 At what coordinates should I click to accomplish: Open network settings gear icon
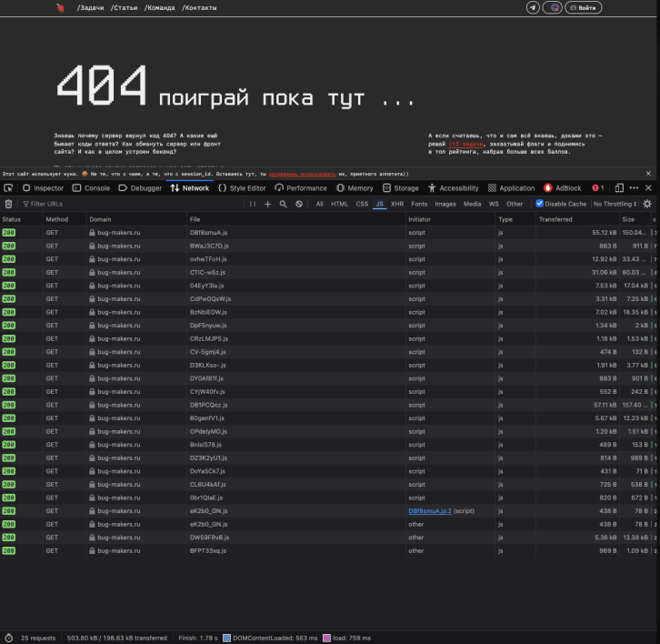click(647, 204)
